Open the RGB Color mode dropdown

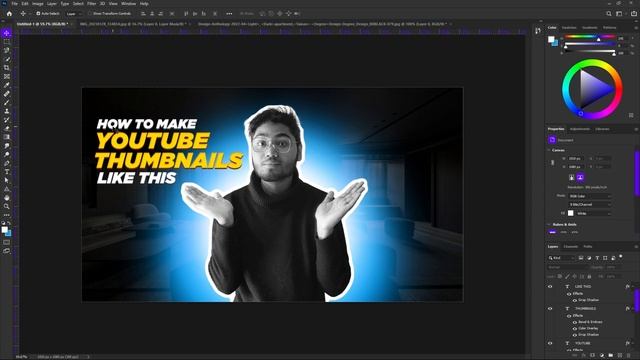tap(590, 196)
